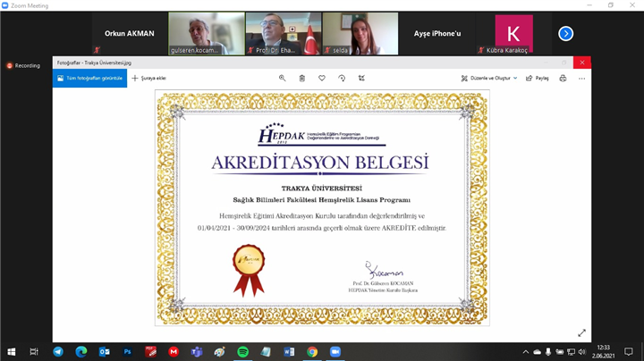Click the zoom magnifier icon in Photos
The height and width of the screenshot is (361, 644).
(282, 78)
